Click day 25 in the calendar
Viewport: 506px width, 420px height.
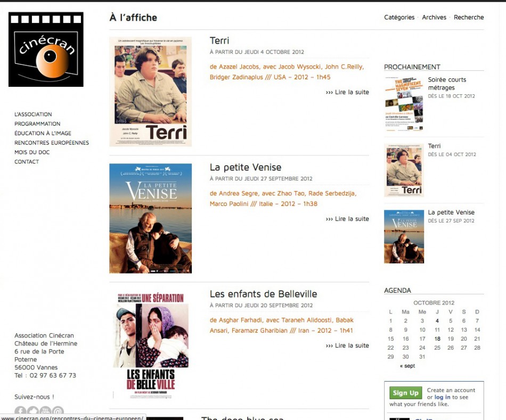pyautogui.click(x=437, y=348)
